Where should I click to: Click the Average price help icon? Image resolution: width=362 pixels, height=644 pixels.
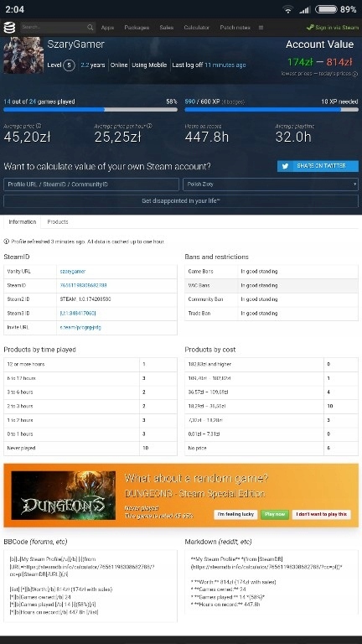tap(39, 126)
